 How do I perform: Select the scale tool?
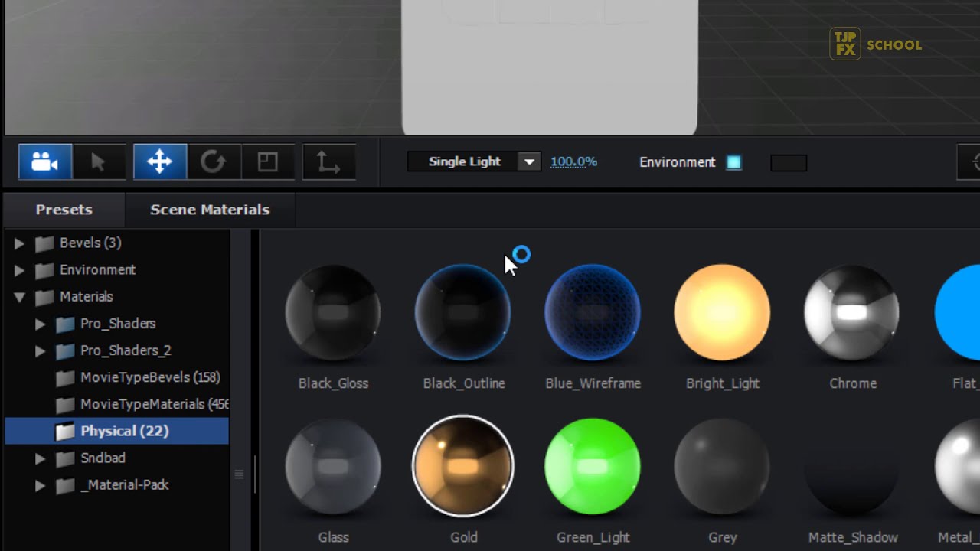(x=267, y=161)
